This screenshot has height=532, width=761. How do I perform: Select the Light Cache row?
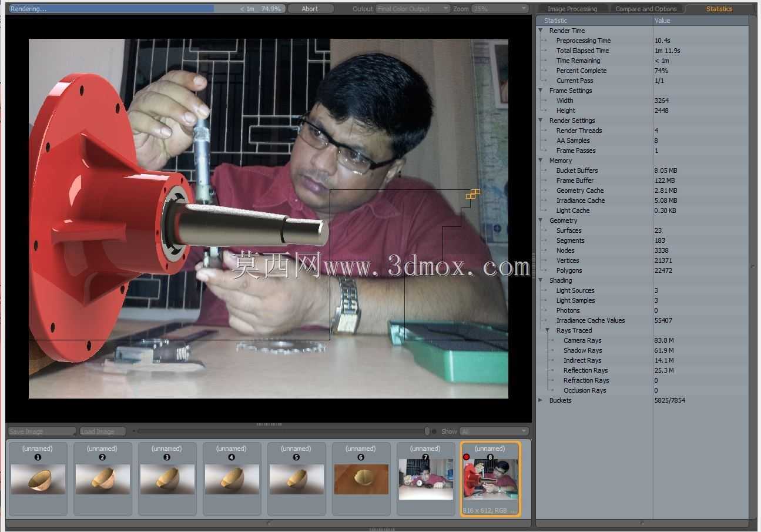[x=643, y=210]
